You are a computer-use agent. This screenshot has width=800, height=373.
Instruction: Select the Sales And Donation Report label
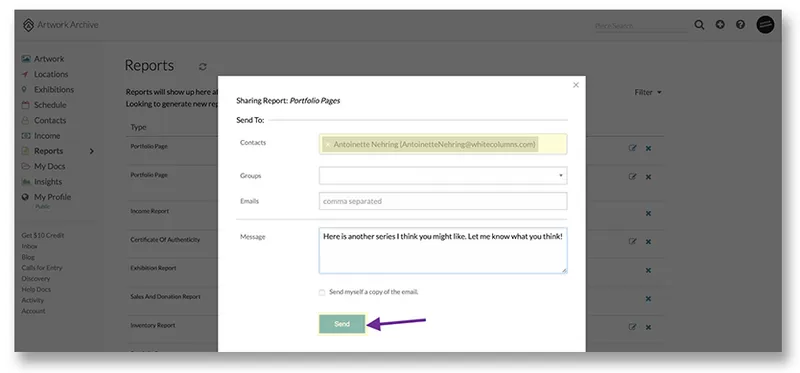[x=165, y=296]
